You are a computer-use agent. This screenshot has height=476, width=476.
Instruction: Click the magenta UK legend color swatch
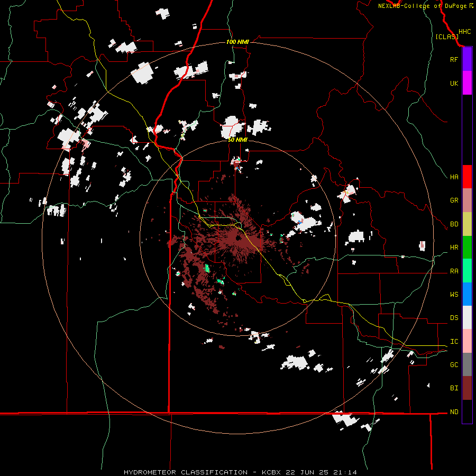[467, 83]
